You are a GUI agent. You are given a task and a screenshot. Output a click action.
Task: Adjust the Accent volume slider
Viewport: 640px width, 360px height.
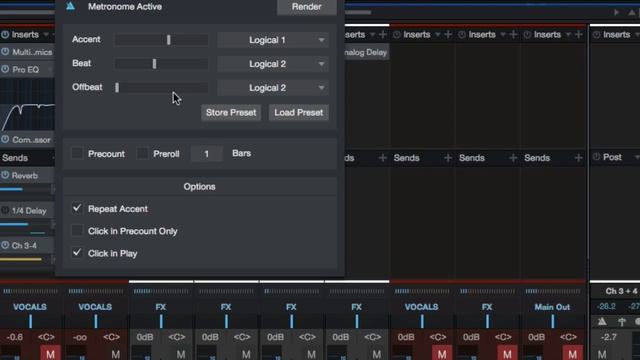click(x=162, y=40)
